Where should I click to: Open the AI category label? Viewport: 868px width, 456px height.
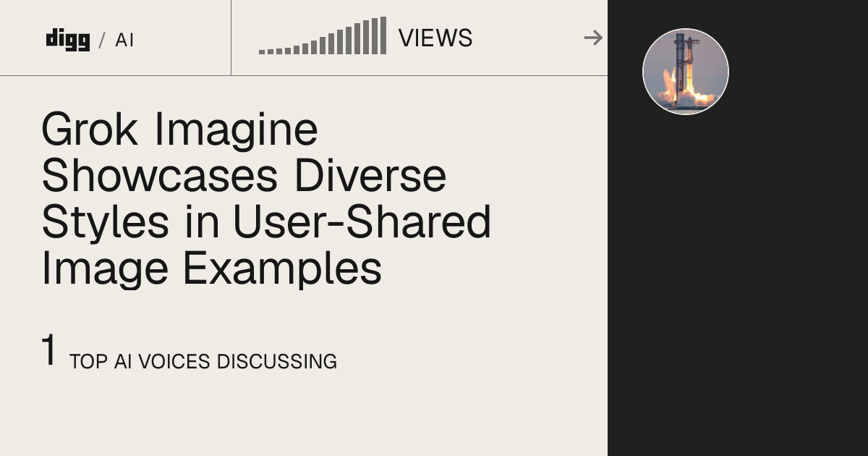click(x=124, y=40)
